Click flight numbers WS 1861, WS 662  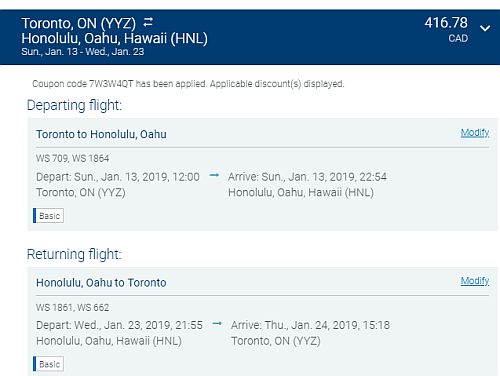(x=73, y=307)
